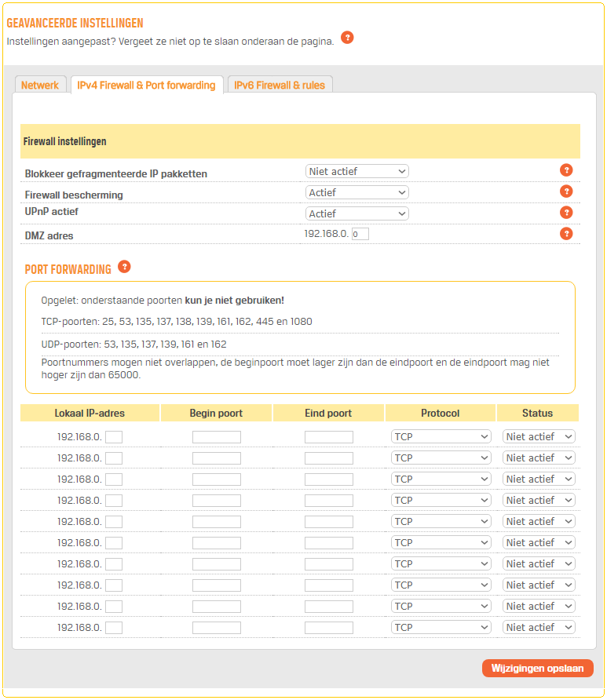Expand the Firewall bescherming dropdown
Viewport: 607px width, 700px height.
(x=357, y=192)
